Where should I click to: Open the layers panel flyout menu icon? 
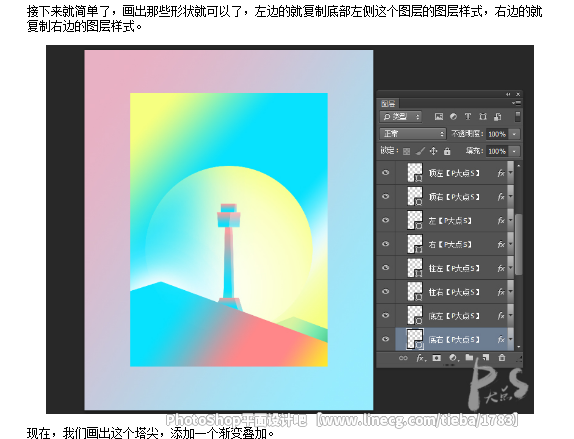[x=517, y=103]
